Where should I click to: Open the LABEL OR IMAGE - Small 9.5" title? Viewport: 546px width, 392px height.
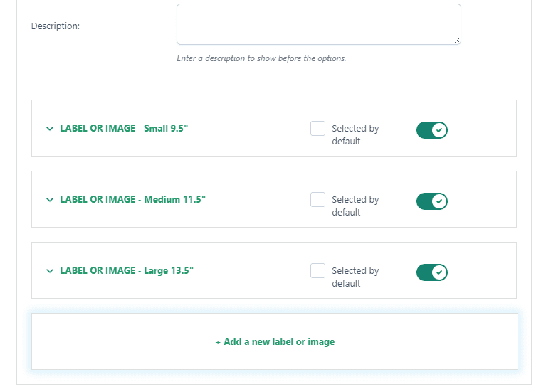pyautogui.click(x=124, y=129)
